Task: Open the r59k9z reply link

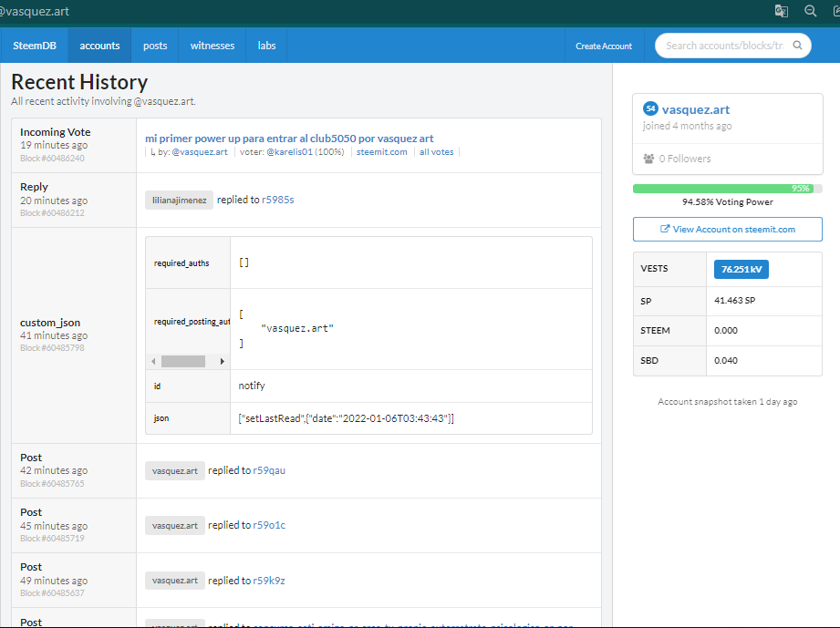Action: (269, 581)
